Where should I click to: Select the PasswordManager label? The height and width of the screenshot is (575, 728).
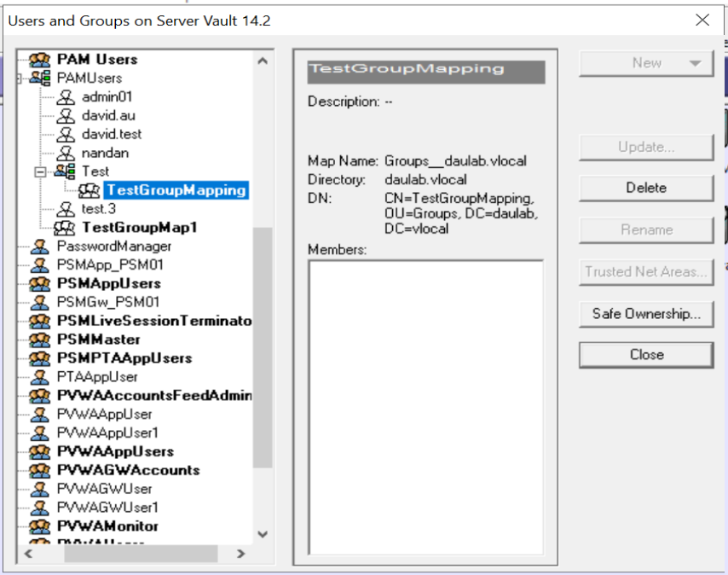(113, 247)
